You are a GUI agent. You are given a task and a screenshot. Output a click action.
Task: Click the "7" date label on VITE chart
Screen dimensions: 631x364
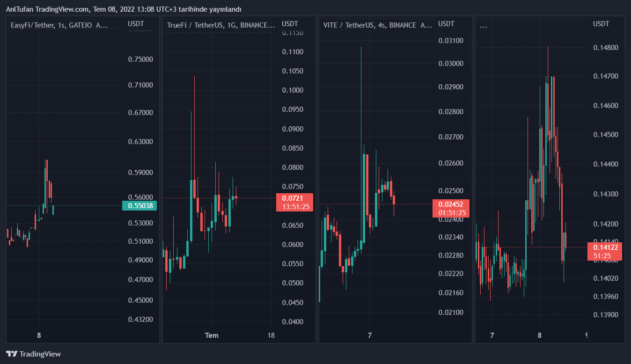tap(370, 335)
